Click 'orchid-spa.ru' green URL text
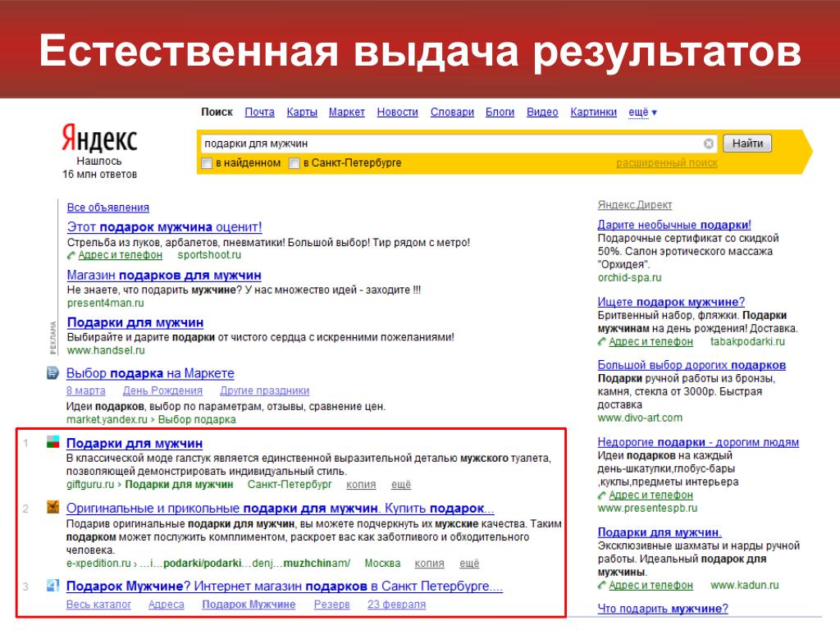 [629, 277]
